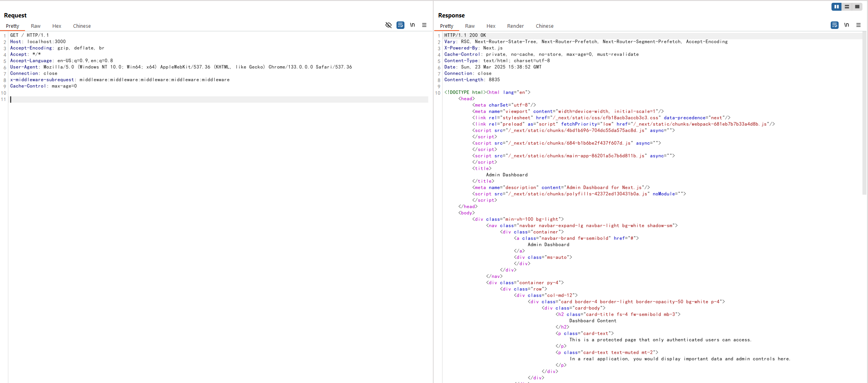
Task: Click the main-app script src line
Action: (x=574, y=156)
